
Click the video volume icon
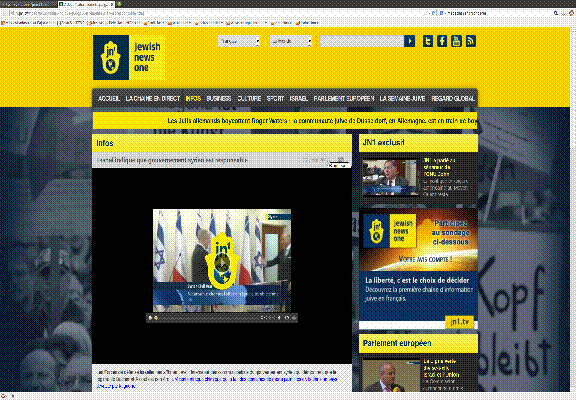point(279,318)
